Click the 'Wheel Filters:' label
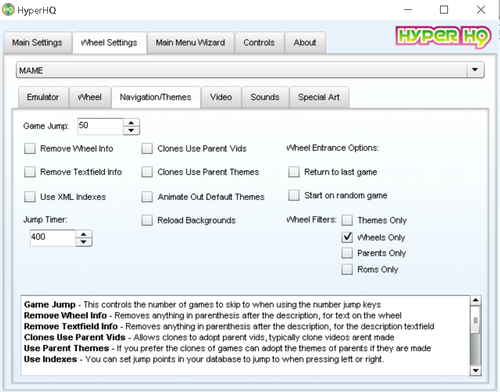The height and width of the screenshot is (392, 500). tap(312, 220)
